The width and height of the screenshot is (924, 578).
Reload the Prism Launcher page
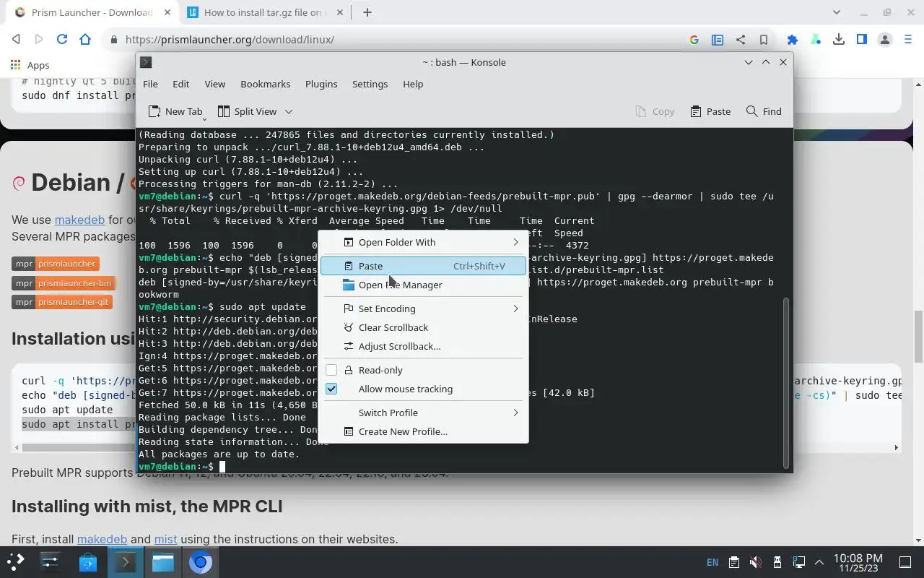click(62, 40)
